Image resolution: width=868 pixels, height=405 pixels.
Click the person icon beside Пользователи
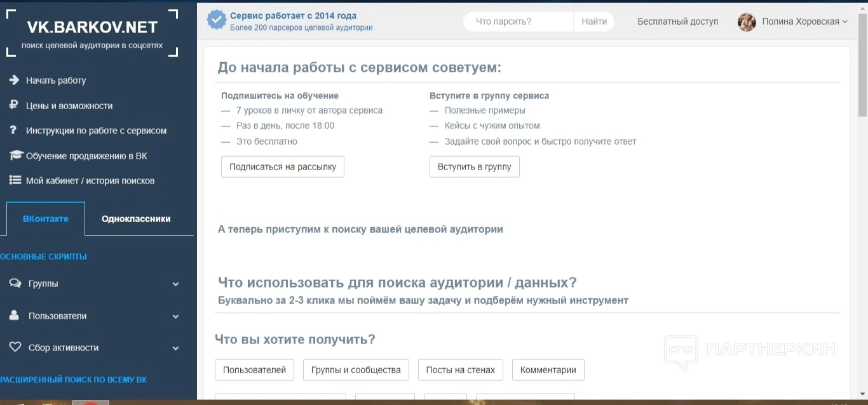[x=14, y=315]
